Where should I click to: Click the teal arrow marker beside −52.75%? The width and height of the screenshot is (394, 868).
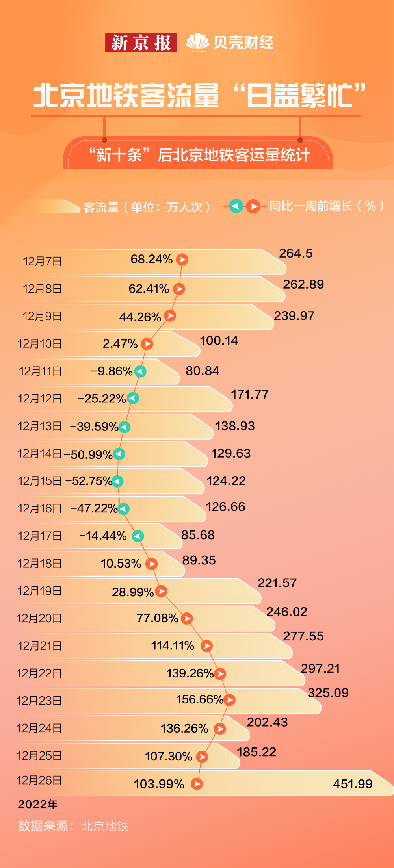[117, 481]
